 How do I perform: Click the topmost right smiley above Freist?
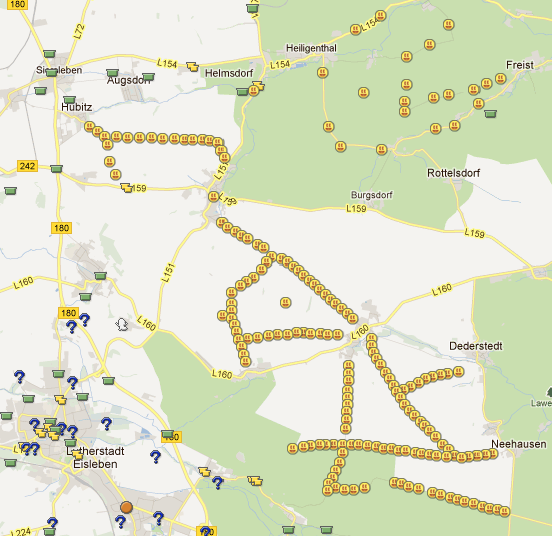coord(448,25)
